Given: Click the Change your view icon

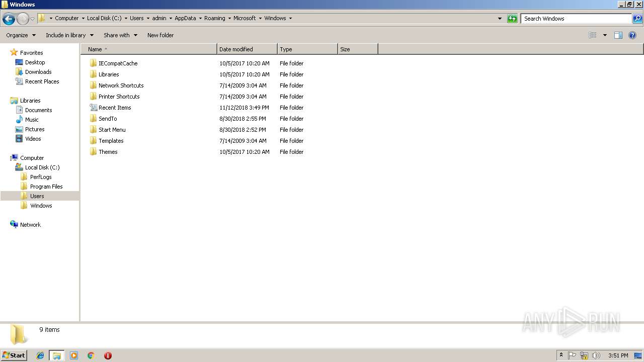Looking at the screenshot, I should coord(593,35).
